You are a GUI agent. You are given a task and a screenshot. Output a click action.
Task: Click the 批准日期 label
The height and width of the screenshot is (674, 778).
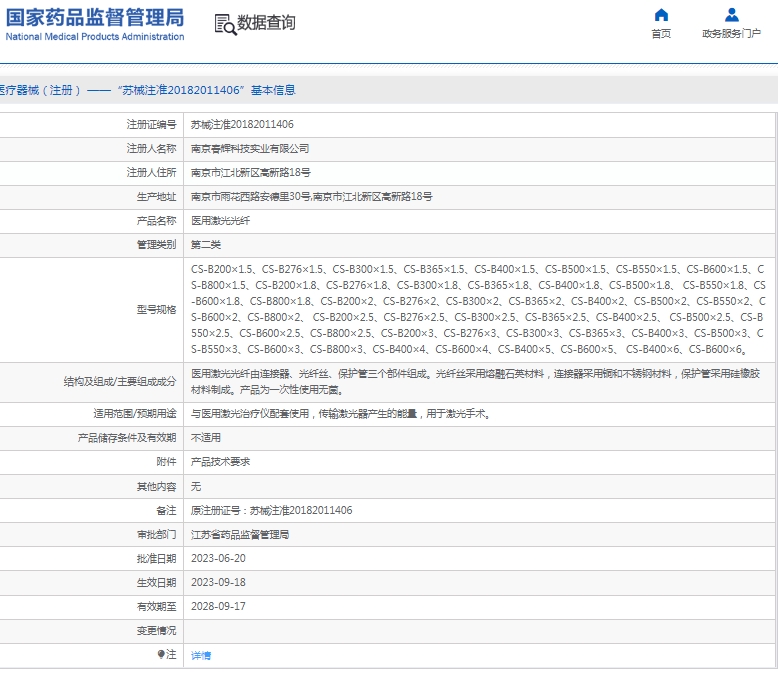coord(156,558)
